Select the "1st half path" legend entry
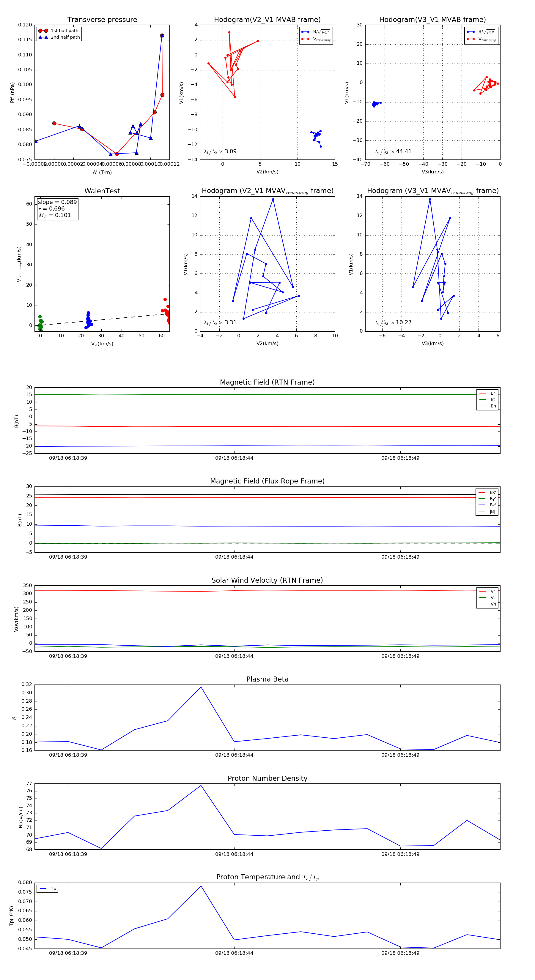Image resolution: width=535 pixels, height=980 pixels. click(59, 31)
